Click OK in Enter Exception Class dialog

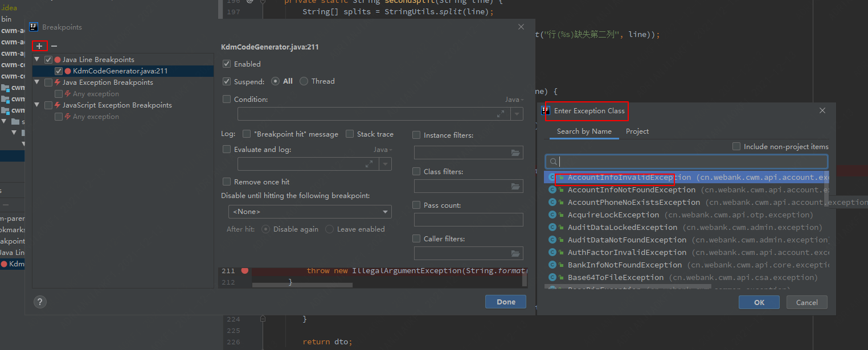759,303
